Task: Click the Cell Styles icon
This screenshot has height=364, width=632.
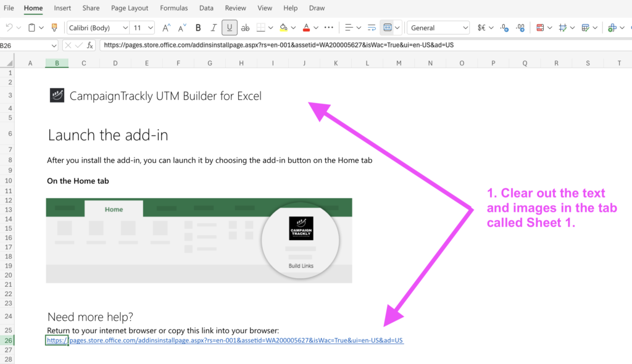Action: click(x=563, y=28)
